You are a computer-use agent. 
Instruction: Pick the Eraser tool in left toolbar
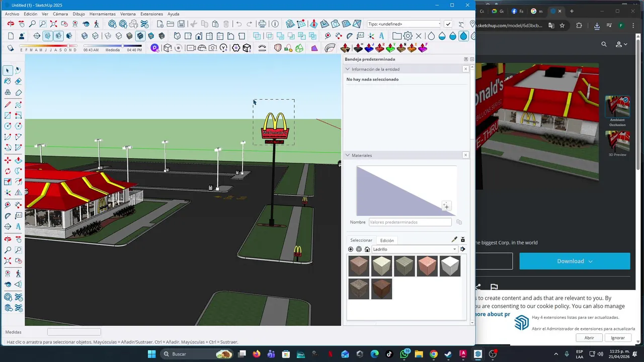tap(19, 81)
